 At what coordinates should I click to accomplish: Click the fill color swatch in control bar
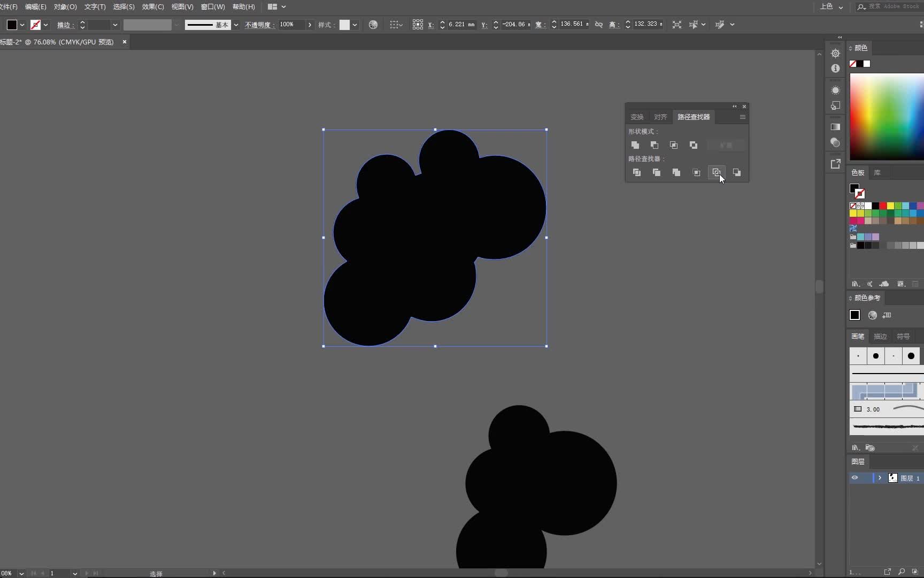tap(12, 25)
